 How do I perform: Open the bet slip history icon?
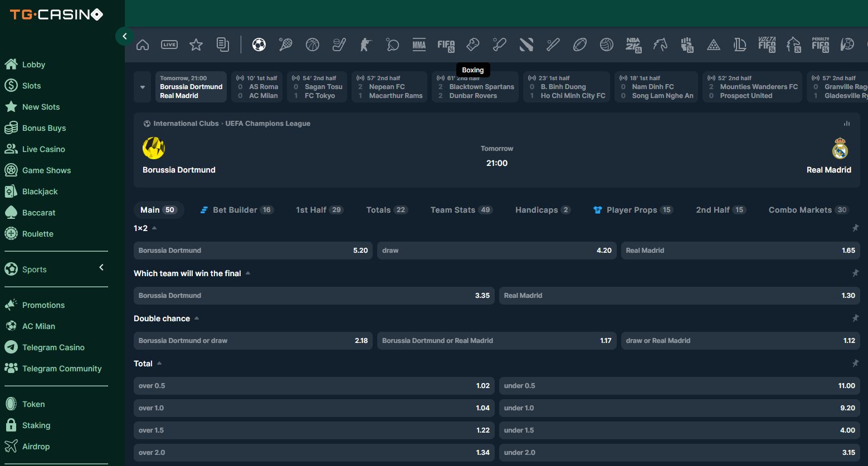(x=223, y=45)
